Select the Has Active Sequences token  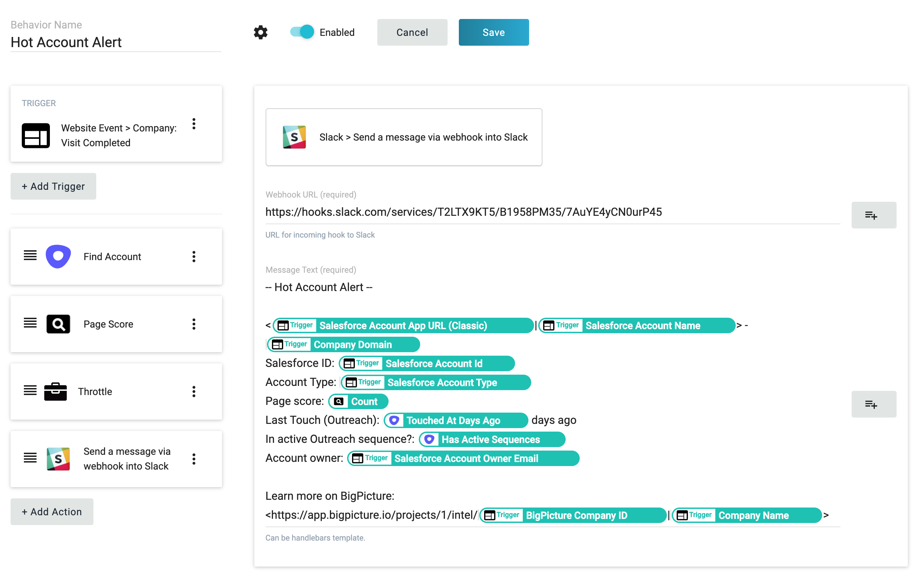pos(492,440)
